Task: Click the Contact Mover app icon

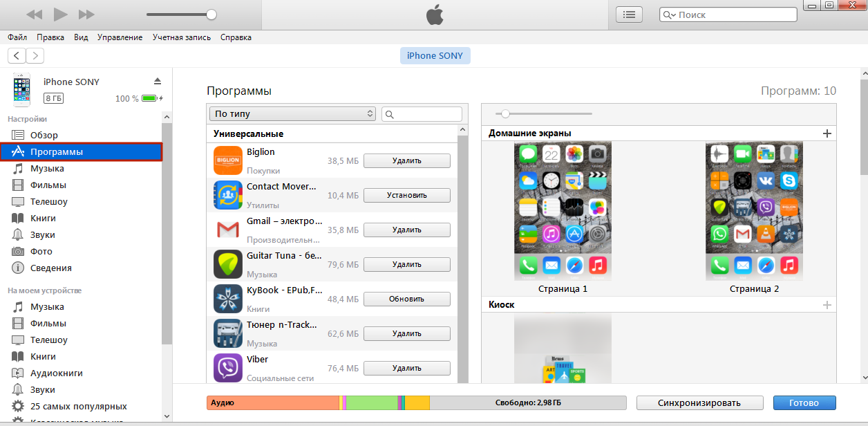Action: [x=227, y=195]
